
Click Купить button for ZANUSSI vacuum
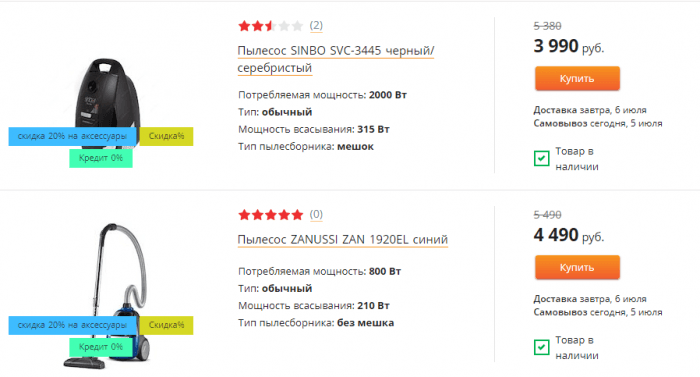point(577,268)
